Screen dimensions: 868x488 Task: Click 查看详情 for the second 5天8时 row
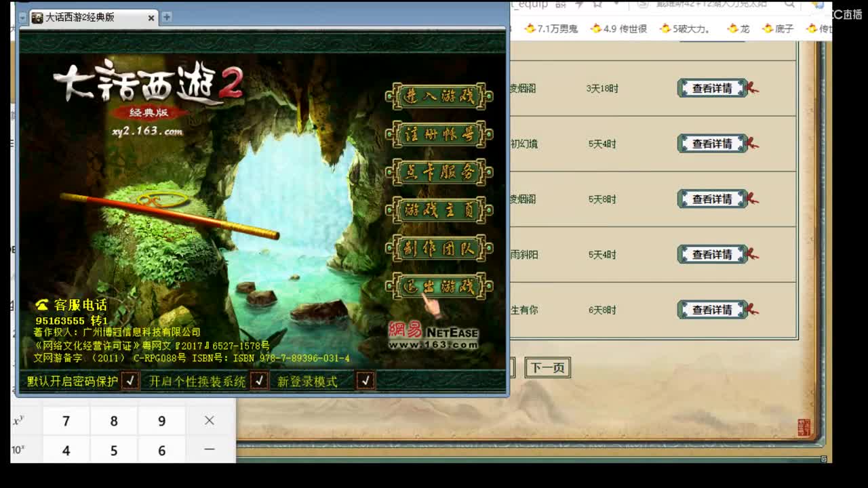tap(712, 199)
